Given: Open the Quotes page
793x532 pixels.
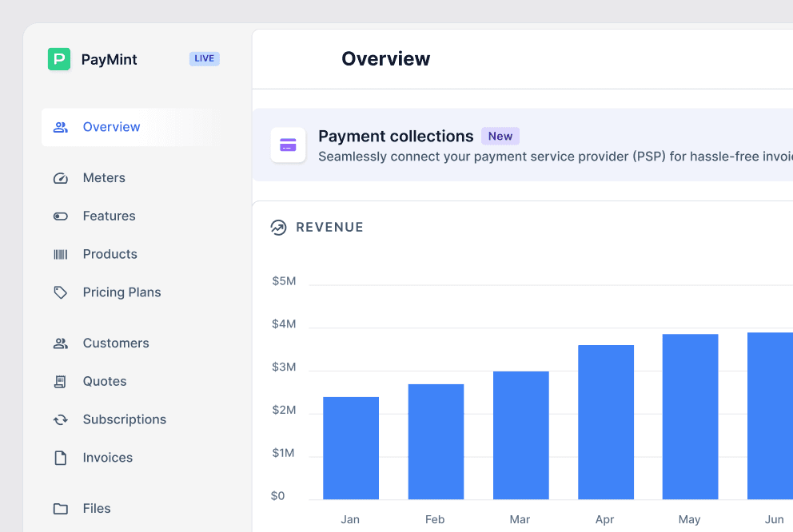Looking at the screenshot, I should click(105, 382).
